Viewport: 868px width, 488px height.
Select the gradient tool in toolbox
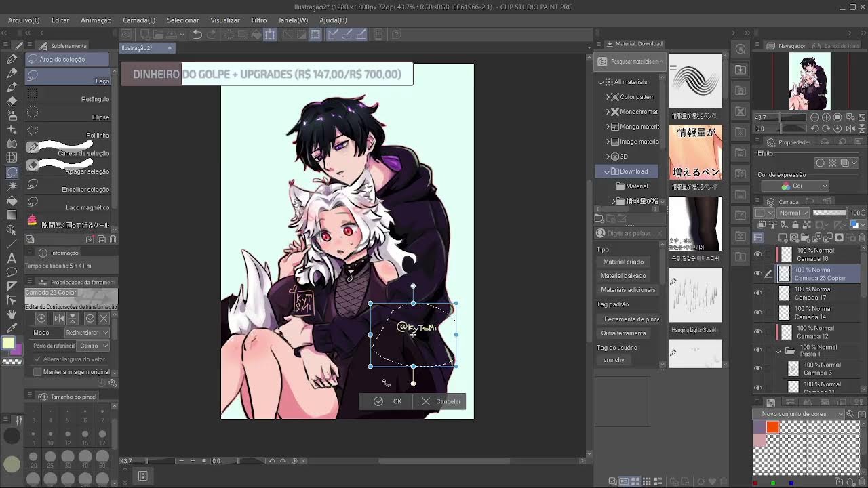12,215
